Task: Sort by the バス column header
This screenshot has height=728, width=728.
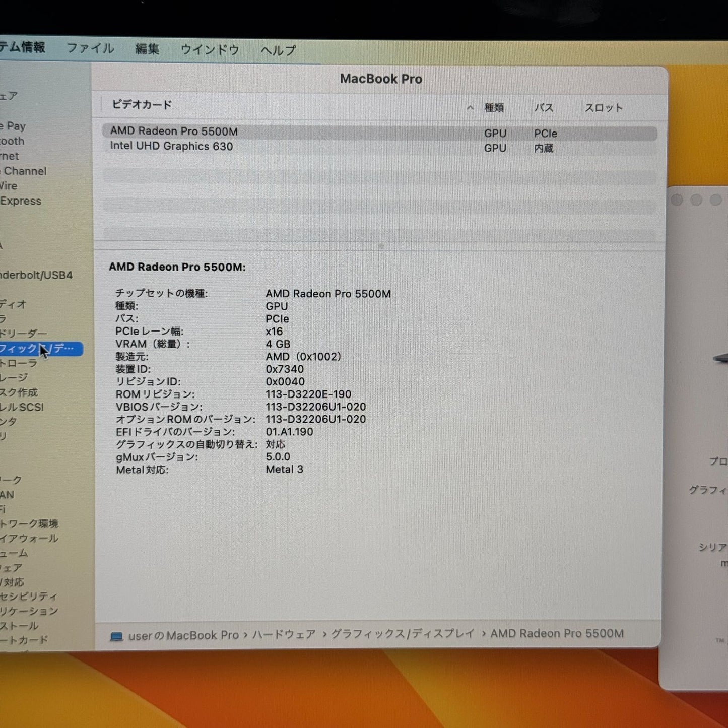Action: tap(544, 107)
